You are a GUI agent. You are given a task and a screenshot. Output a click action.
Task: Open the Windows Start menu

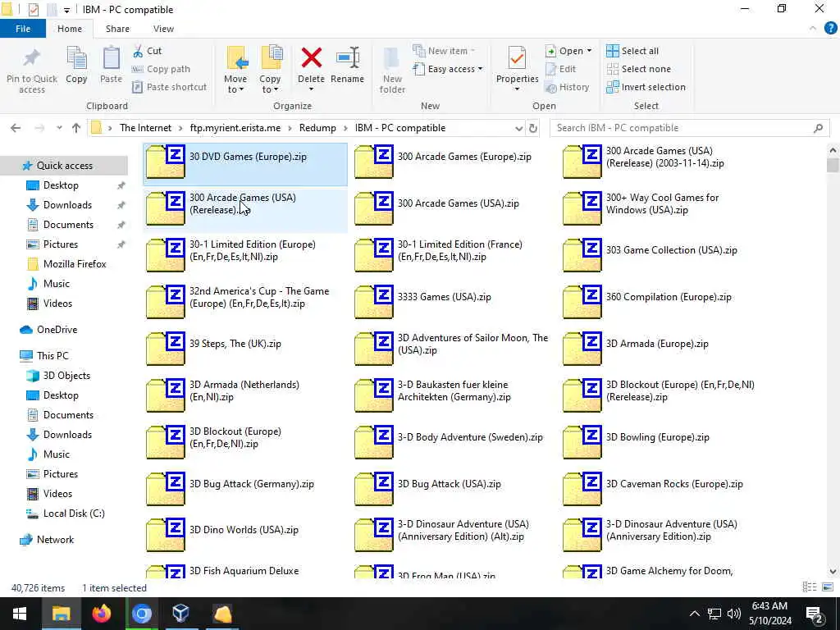coord(20,614)
